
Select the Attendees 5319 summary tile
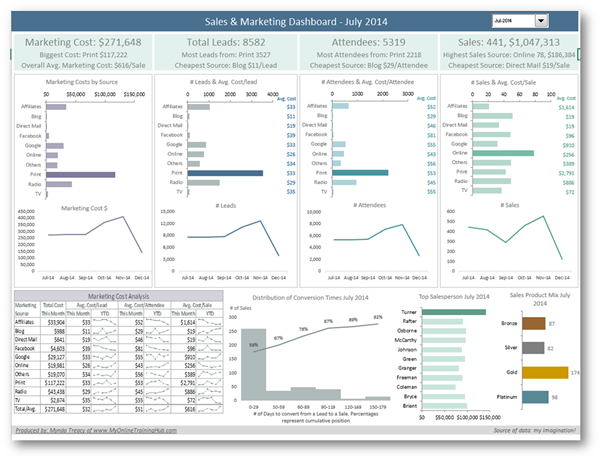coord(368,53)
